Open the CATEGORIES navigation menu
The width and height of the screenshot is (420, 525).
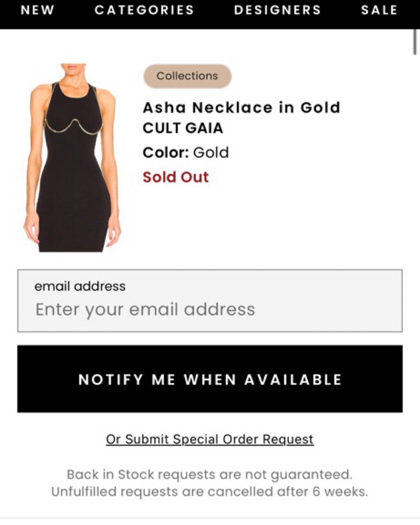tap(144, 11)
